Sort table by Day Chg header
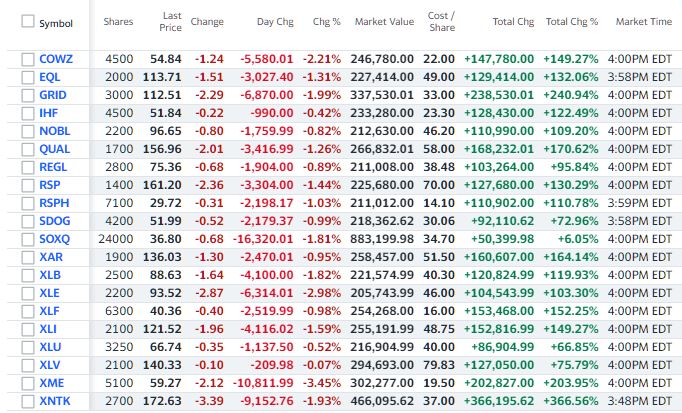This screenshot has width=682, height=413. point(273,22)
